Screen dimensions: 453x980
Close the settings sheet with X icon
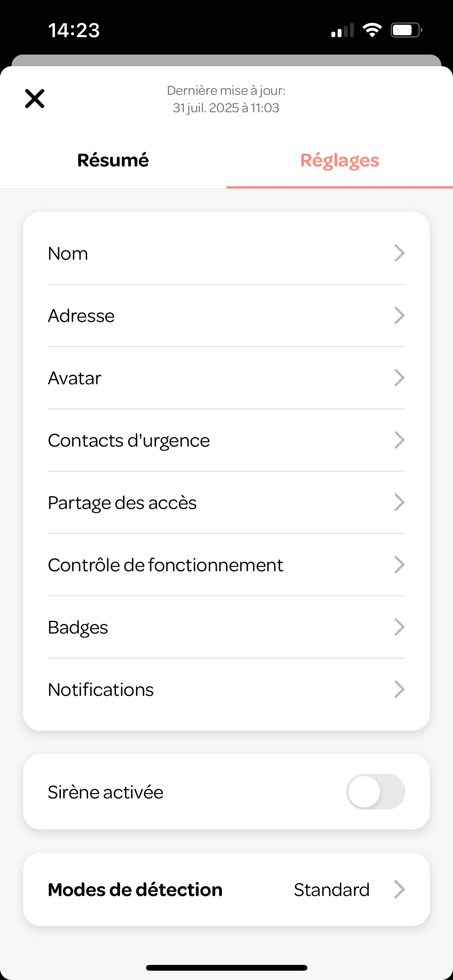point(35,99)
